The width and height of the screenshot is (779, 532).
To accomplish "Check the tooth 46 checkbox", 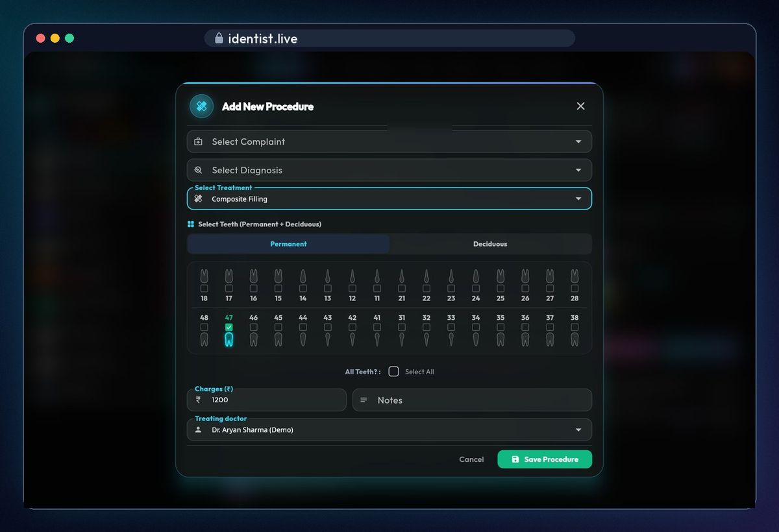I will tap(254, 328).
